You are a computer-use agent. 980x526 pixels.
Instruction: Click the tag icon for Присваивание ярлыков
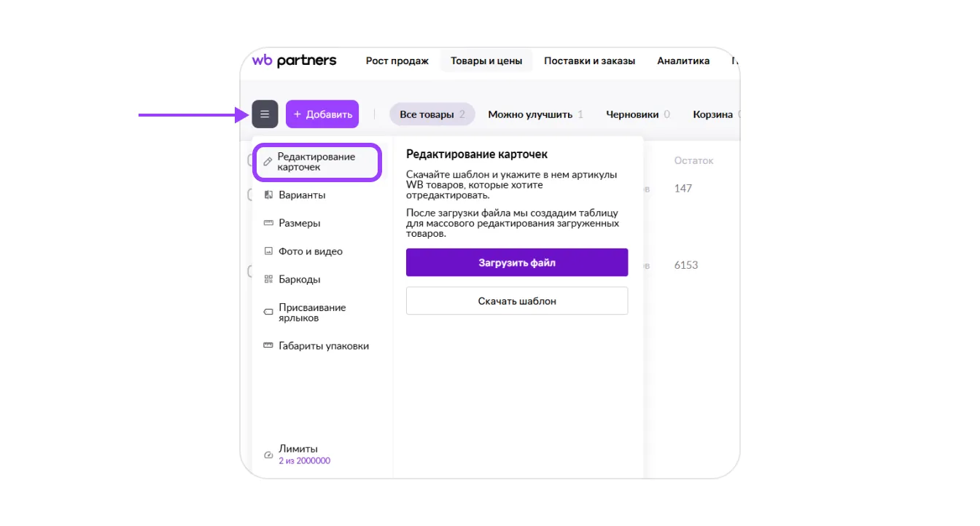(268, 313)
